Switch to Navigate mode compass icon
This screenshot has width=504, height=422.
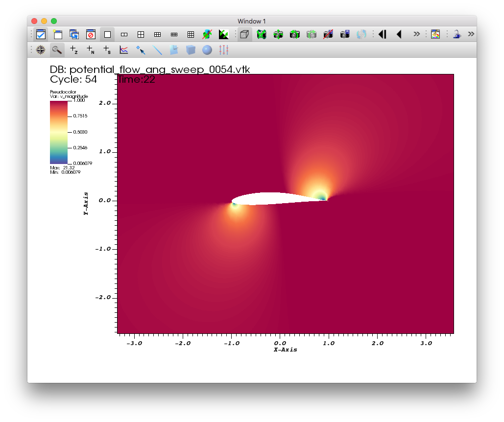pyautogui.click(x=41, y=50)
